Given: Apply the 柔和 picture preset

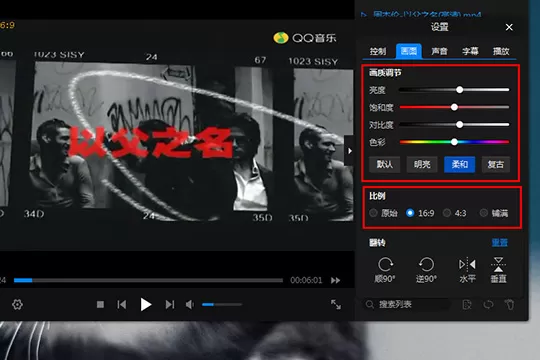Looking at the screenshot, I should click(x=460, y=164).
